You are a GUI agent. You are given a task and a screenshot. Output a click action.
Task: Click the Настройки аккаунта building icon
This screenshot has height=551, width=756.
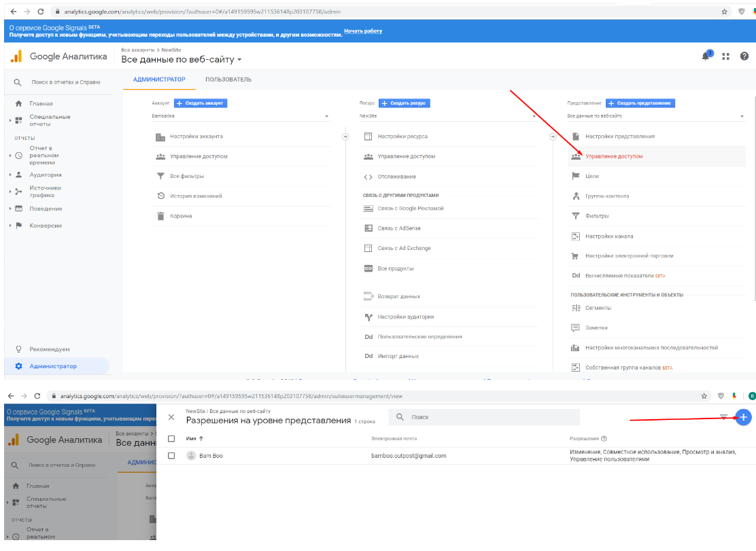(160, 137)
